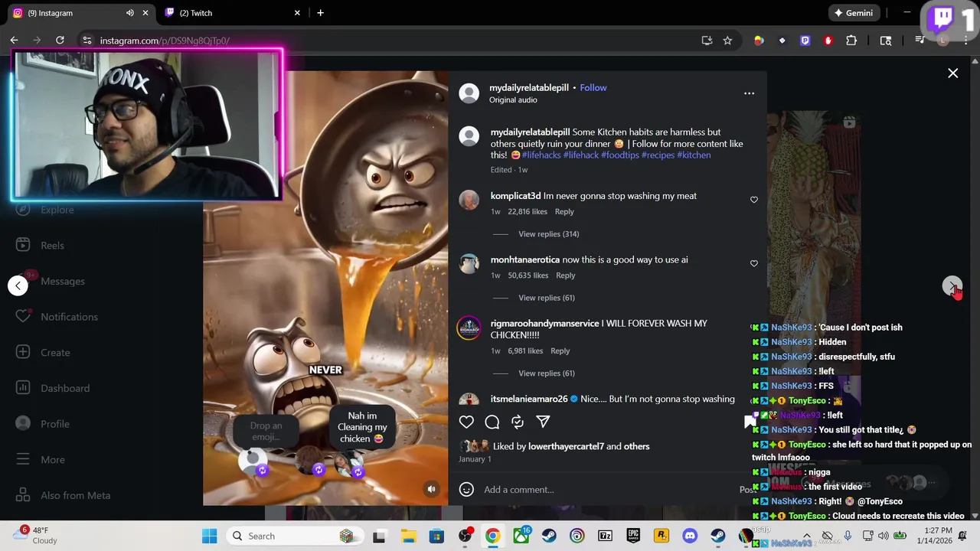Viewport: 980px width, 551px height.
Task: Open the purple P extension icon
Action: pos(805,41)
